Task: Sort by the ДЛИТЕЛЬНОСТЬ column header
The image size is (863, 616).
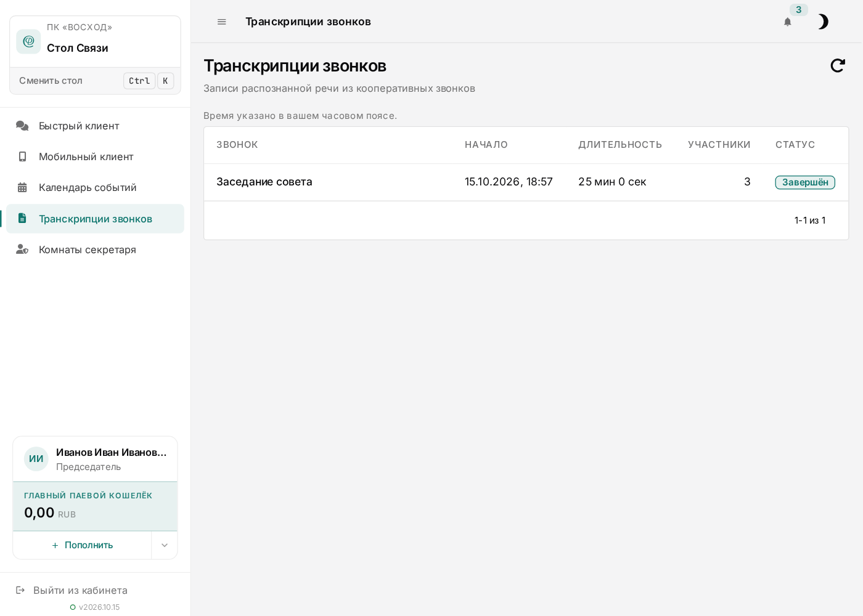Action: click(620, 145)
